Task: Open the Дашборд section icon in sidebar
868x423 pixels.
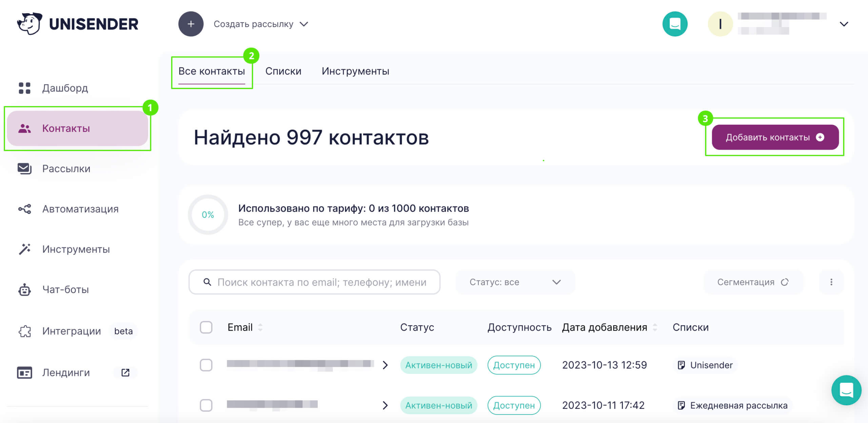Action: (25, 88)
